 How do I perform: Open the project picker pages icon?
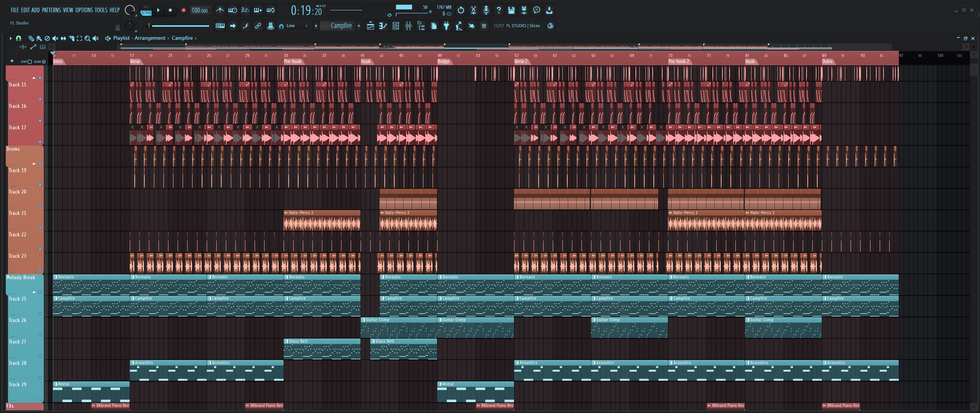(434, 26)
